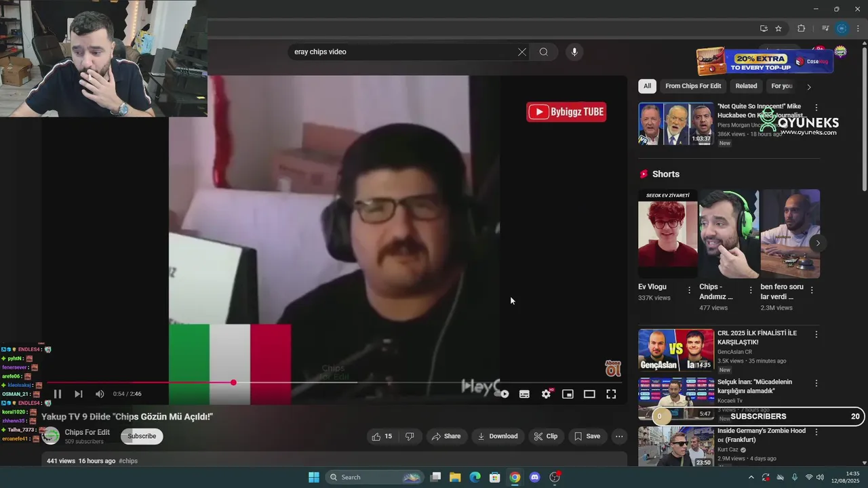Save video to playlist
The width and height of the screenshot is (868, 488).
(x=587, y=436)
